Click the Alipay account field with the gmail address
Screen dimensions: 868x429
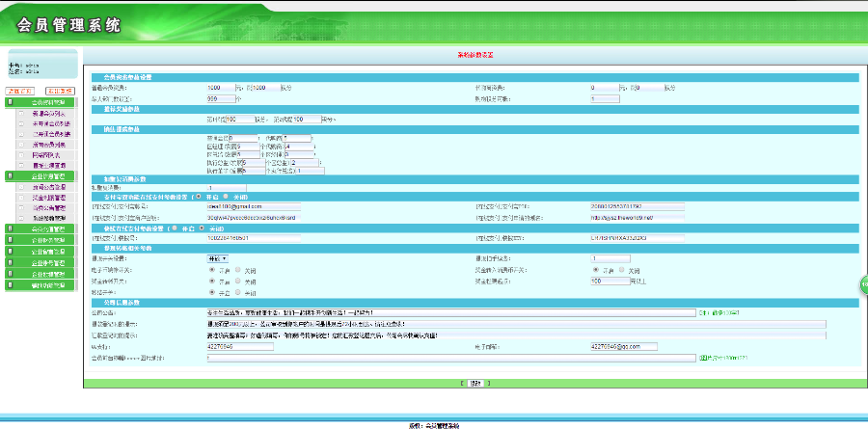click(x=254, y=206)
